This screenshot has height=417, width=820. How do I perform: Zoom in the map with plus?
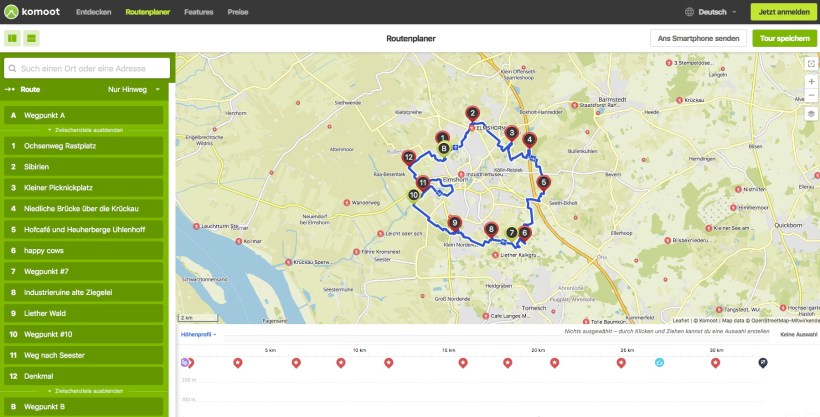click(x=811, y=82)
